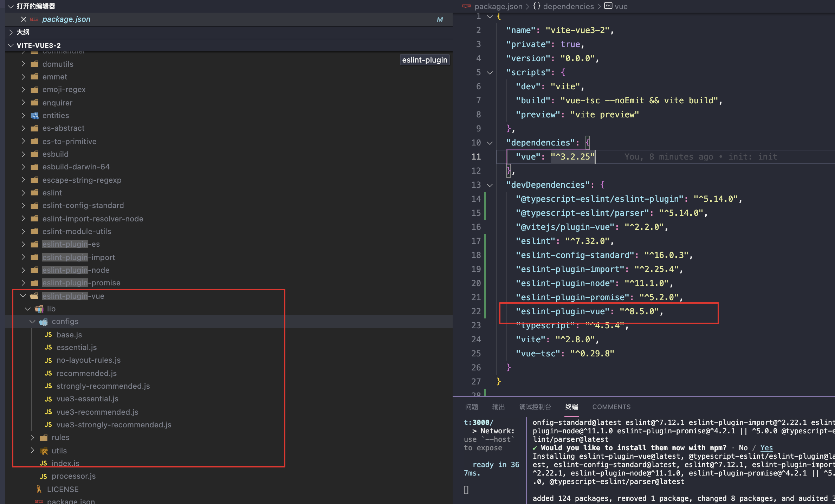835x504 pixels.
Task: Collapse the eslint-plugin-vue folder
Action: point(23,296)
